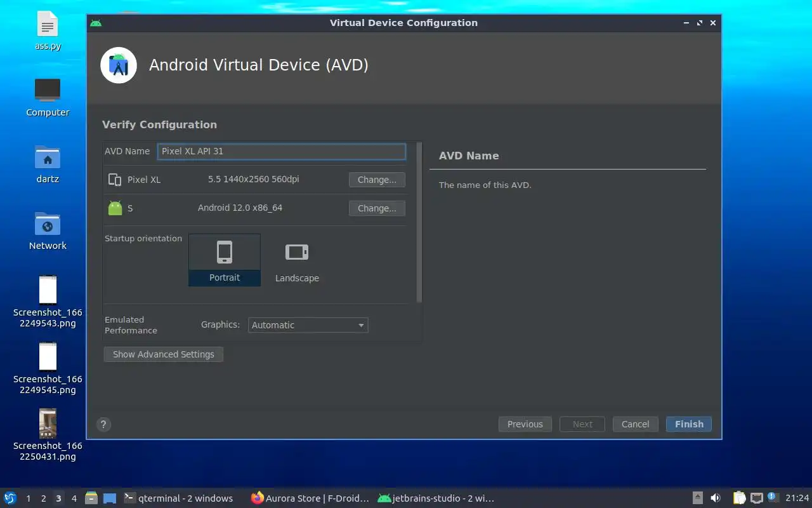Click the volume speaker tray icon
This screenshot has height=508, width=812.
[x=716, y=498]
